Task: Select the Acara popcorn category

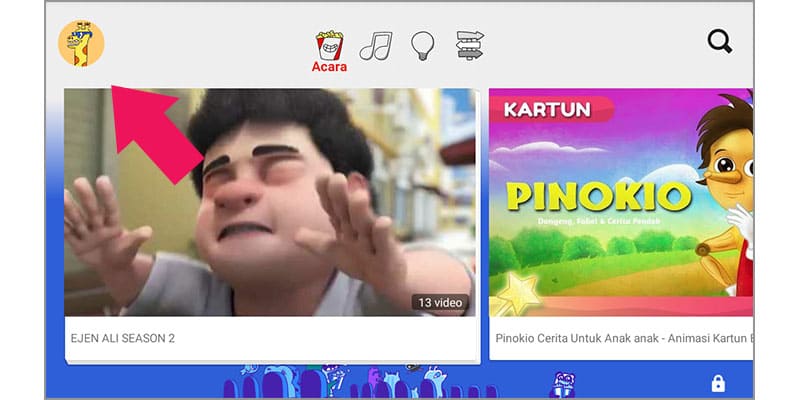Action: [x=330, y=51]
